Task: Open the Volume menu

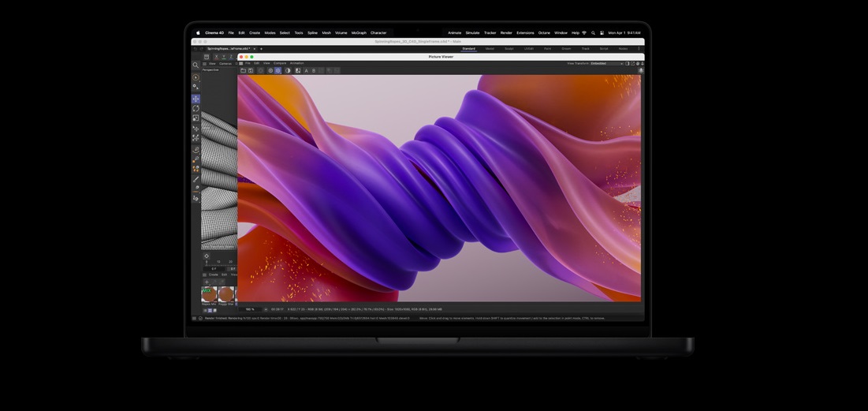Action: 341,32
